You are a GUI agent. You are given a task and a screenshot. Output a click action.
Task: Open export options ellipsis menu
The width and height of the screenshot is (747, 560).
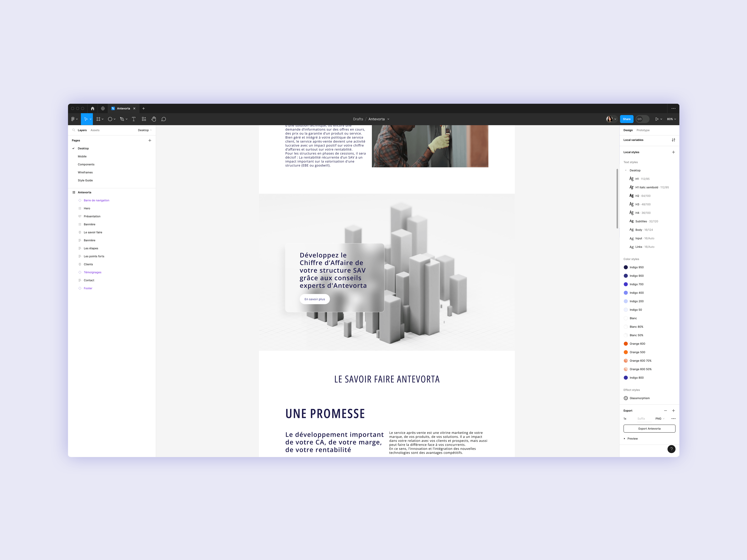[673, 419]
